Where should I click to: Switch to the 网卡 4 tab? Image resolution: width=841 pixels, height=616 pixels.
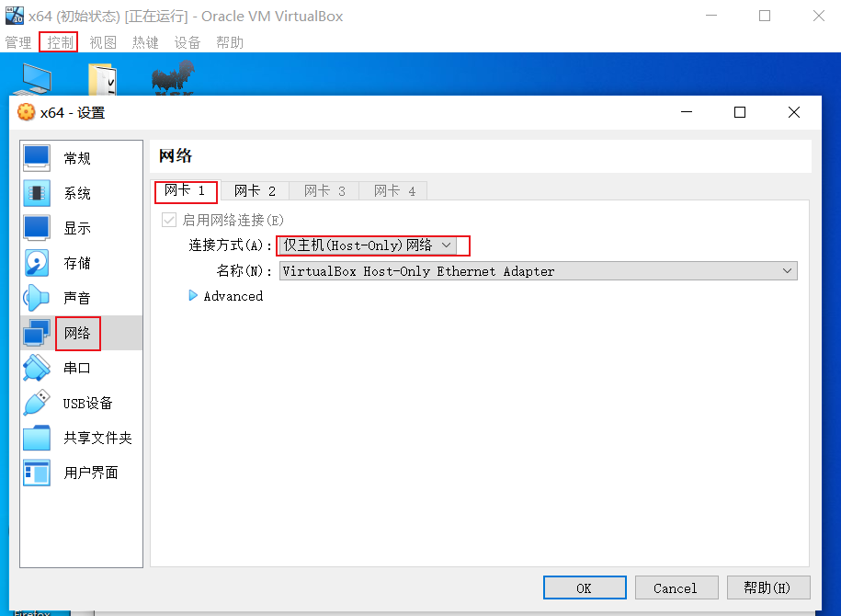(394, 191)
